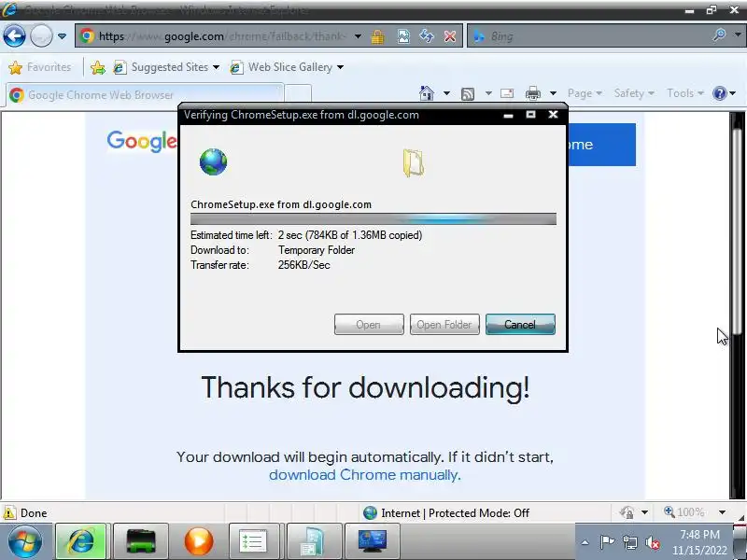This screenshot has height=560, width=747.
Task: Click the monitor icon on the taskbar
Action: click(x=372, y=541)
